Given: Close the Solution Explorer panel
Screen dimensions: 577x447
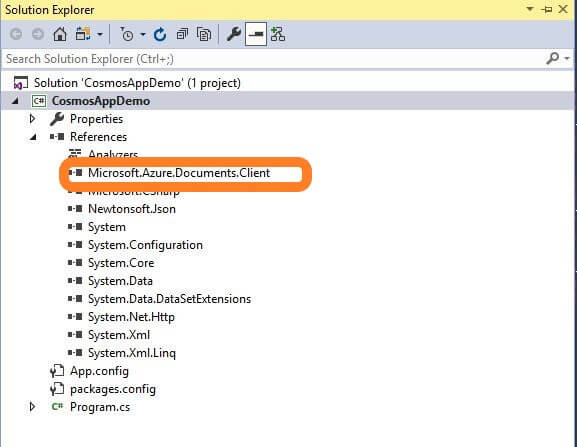Looking at the screenshot, I should pyautogui.click(x=563, y=9).
